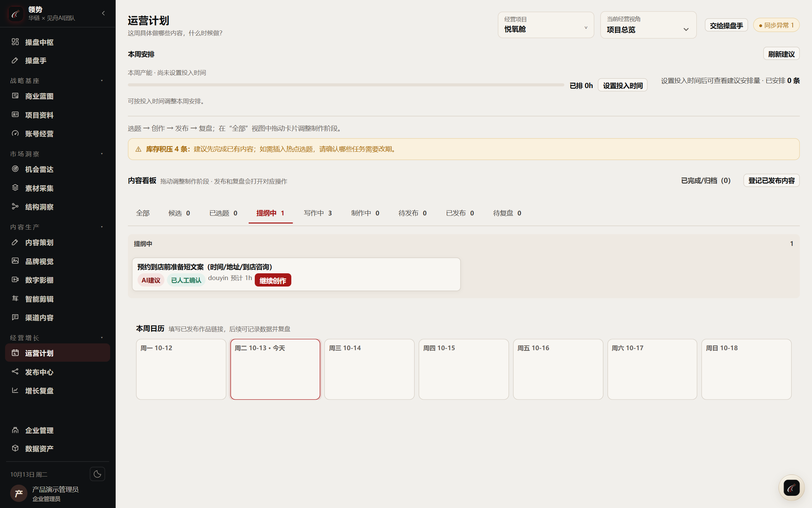Viewport: 812px width, 508px height.
Task: Open the 预约到店前准备短文案 card
Action: click(296, 274)
